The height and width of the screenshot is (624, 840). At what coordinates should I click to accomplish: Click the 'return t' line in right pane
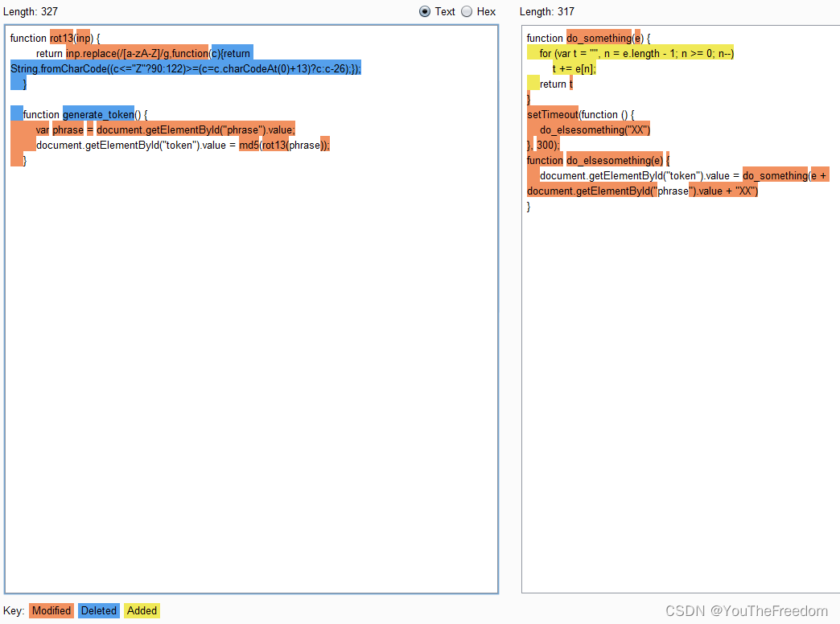(556, 84)
